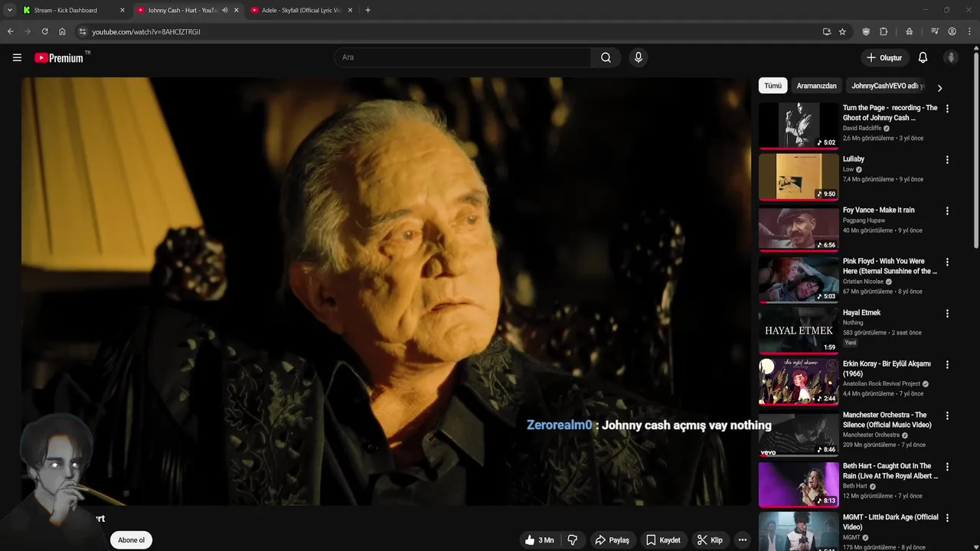This screenshot has height=551, width=980.
Task: Close the Adele - Skyfall tab
Action: click(350, 10)
